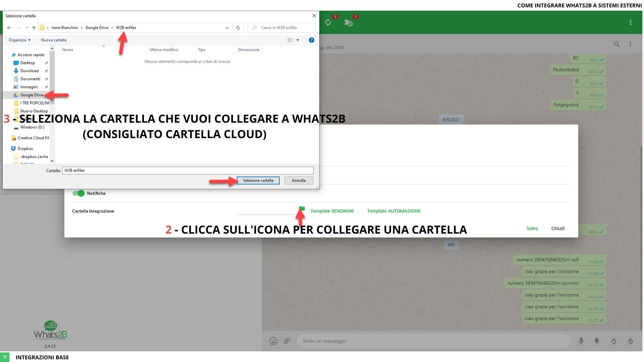Viewport: 644px width, 362px height.
Task: Click the broadcast queue icon in header
Action: [348, 22]
